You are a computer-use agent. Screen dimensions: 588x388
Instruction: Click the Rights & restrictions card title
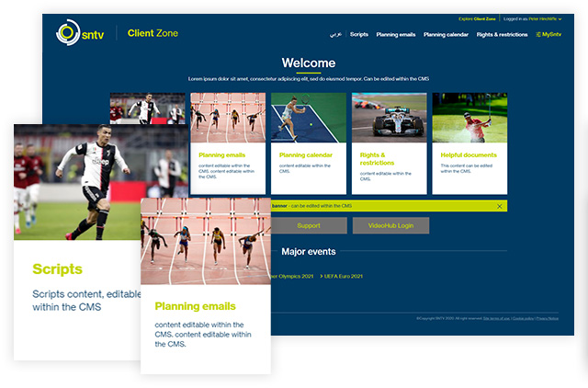pos(372,159)
